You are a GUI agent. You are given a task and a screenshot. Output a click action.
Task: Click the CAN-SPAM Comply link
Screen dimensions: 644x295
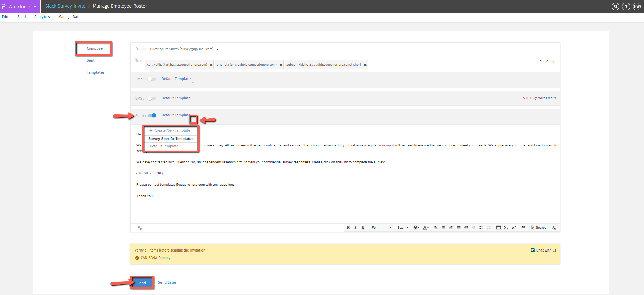[x=165, y=258]
